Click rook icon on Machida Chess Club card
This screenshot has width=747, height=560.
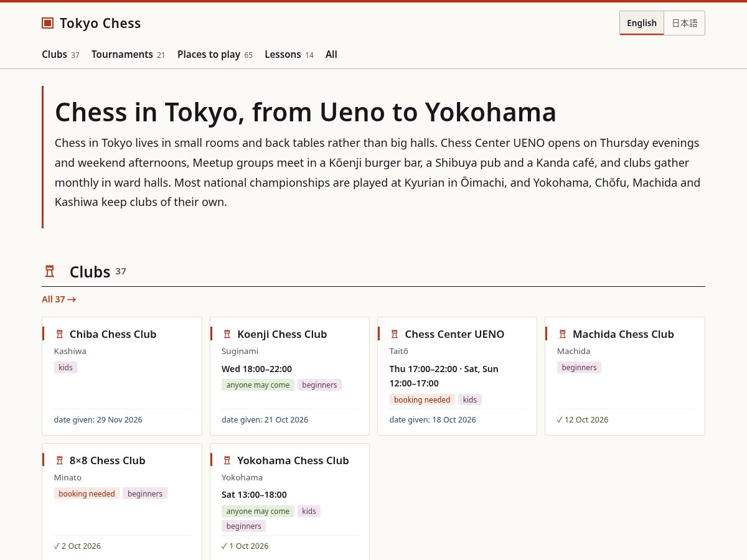coord(563,334)
